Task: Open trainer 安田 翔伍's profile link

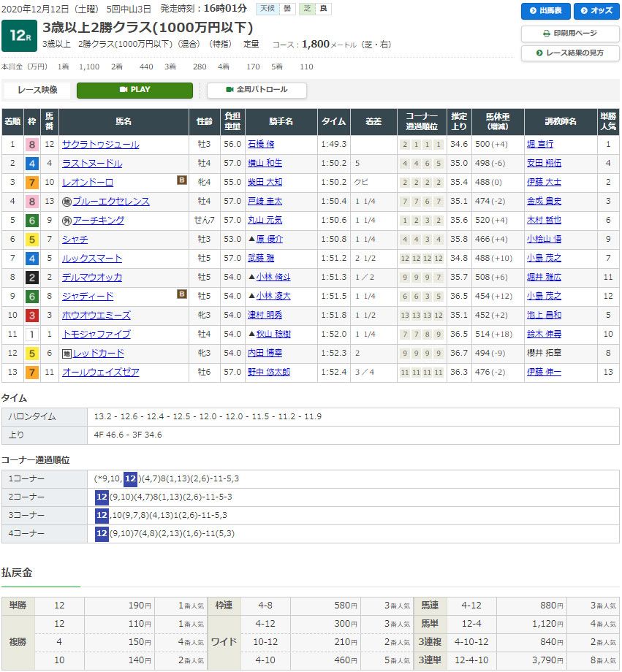Action: [x=544, y=164]
